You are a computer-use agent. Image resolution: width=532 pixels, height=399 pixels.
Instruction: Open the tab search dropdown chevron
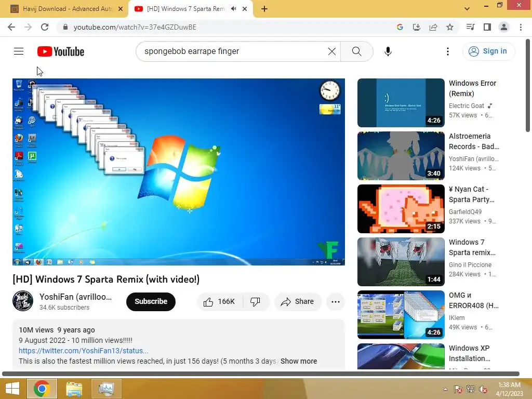tap(467, 9)
